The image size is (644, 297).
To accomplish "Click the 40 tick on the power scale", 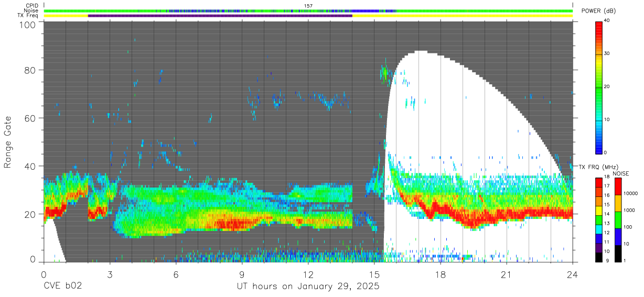I will tap(607, 20).
